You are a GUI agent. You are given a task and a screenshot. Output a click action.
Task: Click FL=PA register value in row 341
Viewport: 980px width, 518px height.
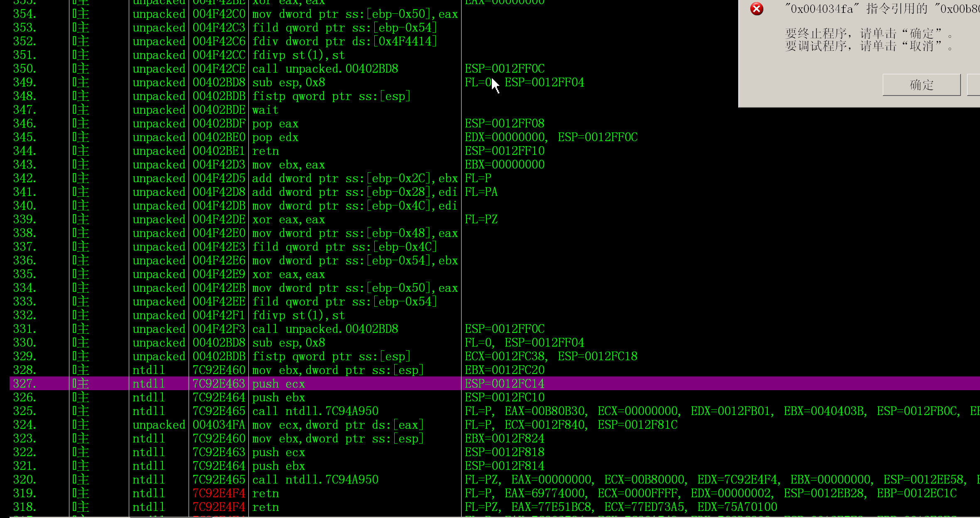point(481,192)
